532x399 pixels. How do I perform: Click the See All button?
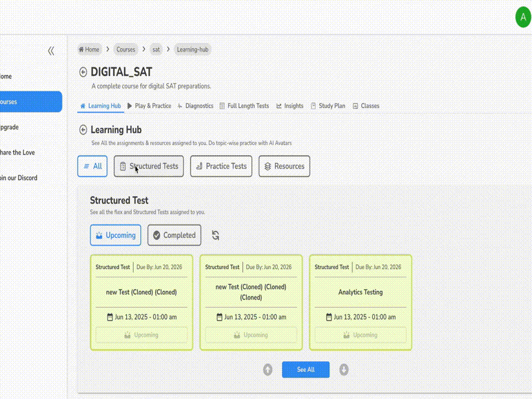(305, 370)
